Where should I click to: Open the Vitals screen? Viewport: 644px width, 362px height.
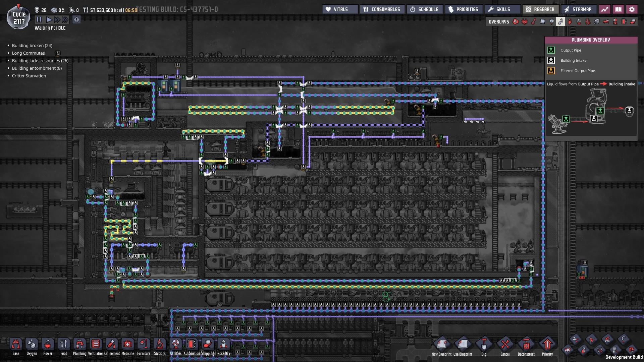pyautogui.click(x=340, y=9)
